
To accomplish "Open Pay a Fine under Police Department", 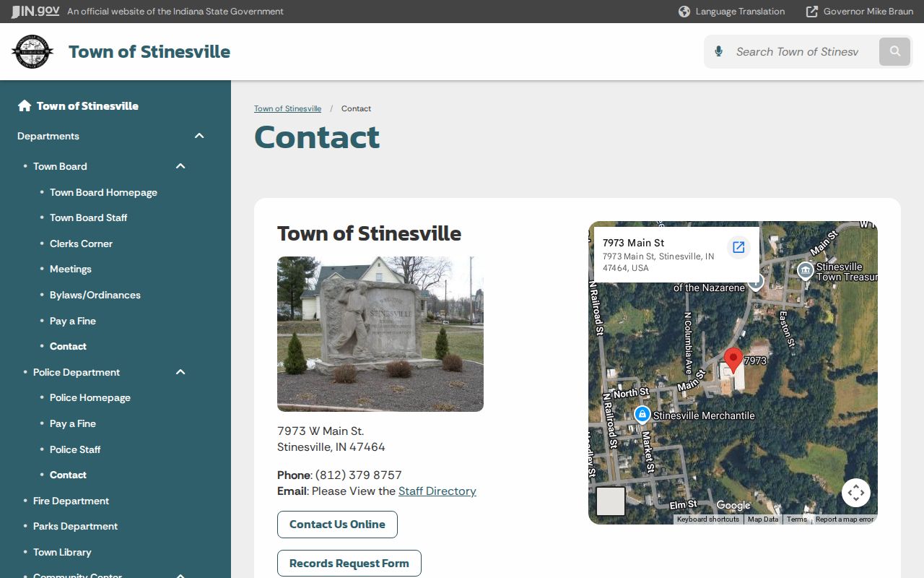I will [73, 423].
